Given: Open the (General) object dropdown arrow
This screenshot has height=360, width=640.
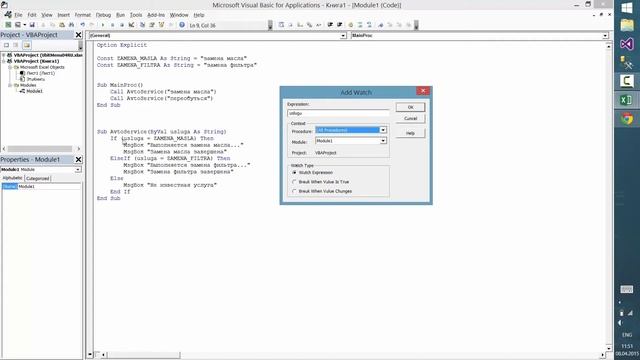Looking at the screenshot, I should [x=343, y=36].
